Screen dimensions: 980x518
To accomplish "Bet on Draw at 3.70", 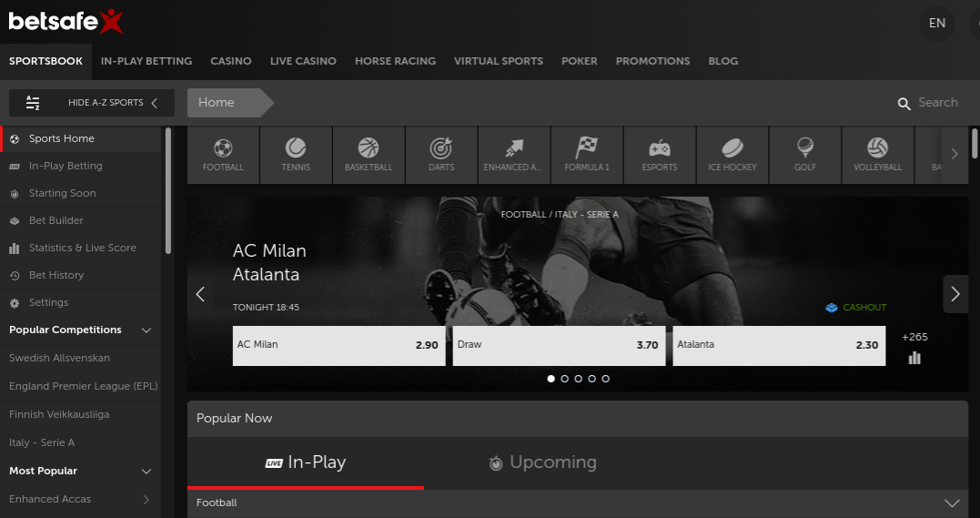I will coord(559,345).
